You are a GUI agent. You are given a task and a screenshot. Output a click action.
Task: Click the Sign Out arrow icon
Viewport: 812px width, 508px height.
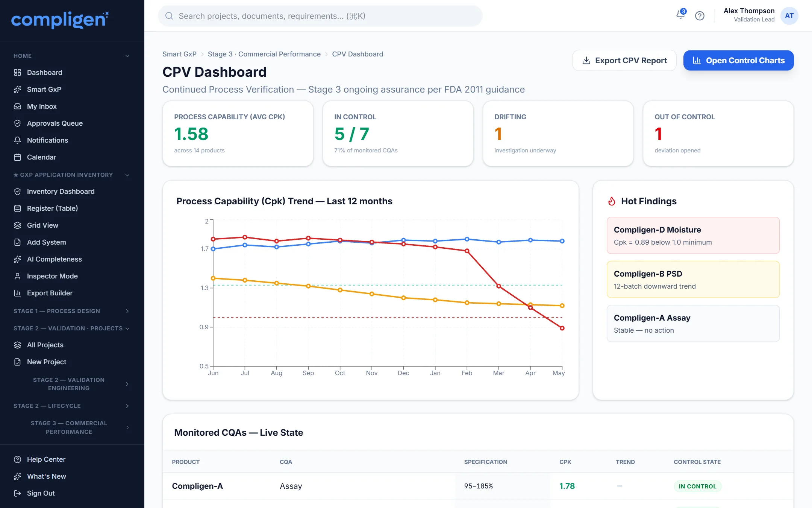click(17, 493)
